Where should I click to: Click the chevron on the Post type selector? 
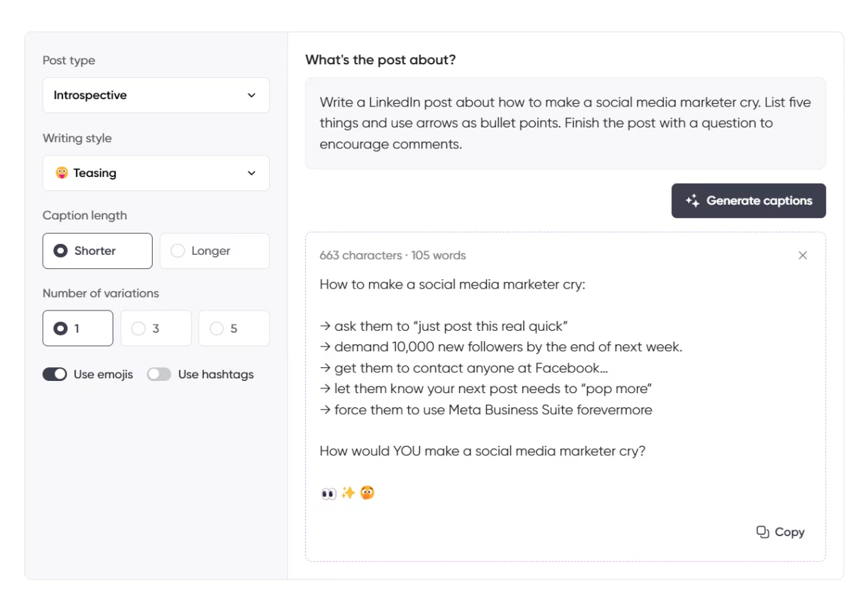(x=252, y=96)
